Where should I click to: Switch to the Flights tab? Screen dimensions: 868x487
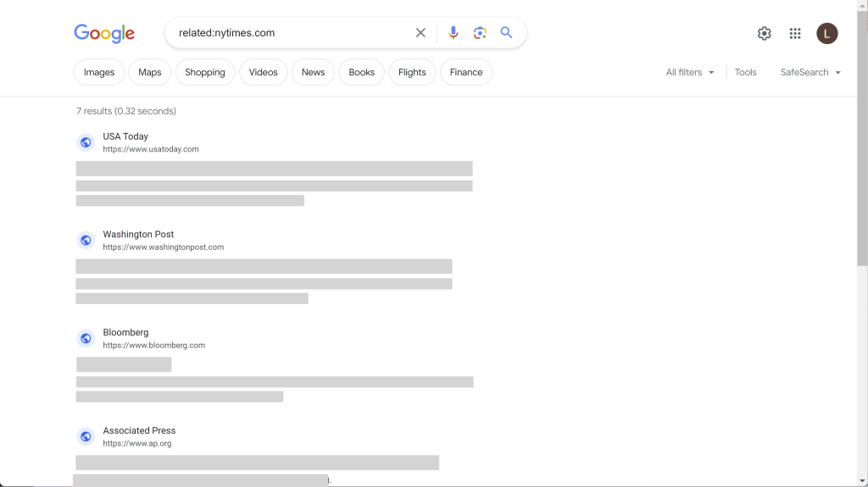(412, 72)
